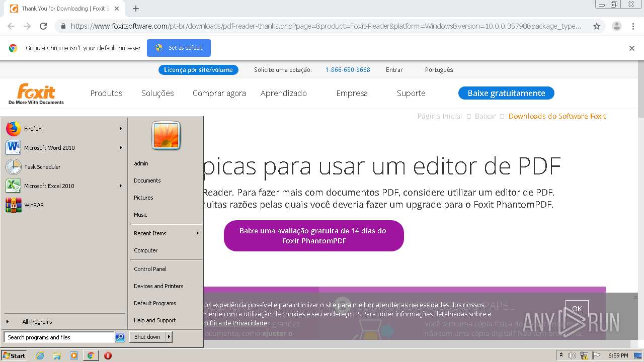Image resolution: width=644 pixels, height=362 pixels.
Task: Reload the Foxit page
Action: [43, 26]
